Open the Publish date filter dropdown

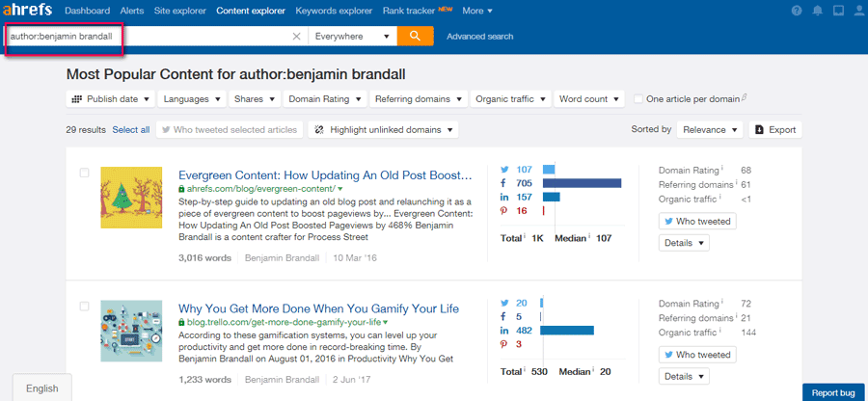(111, 99)
